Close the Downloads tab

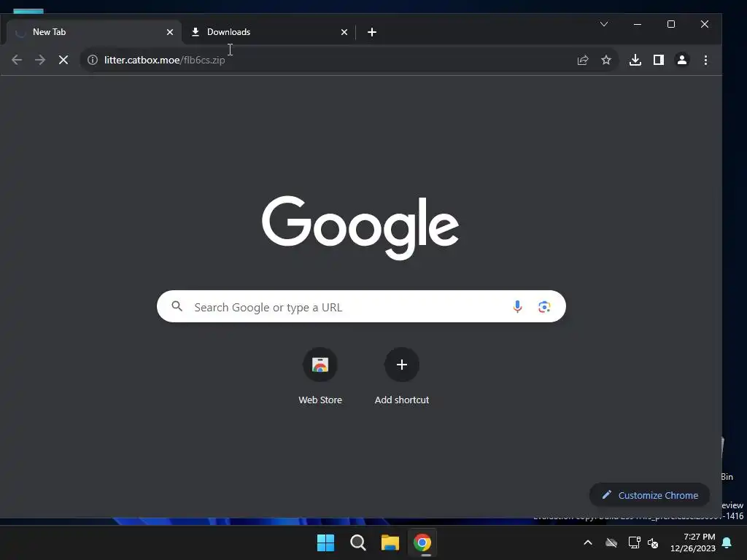[x=344, y=32]
